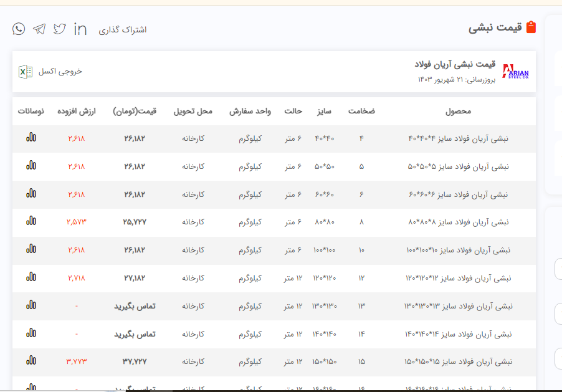
Task: Share page via WhatsApp icon
Action: [x=19, y=29]
